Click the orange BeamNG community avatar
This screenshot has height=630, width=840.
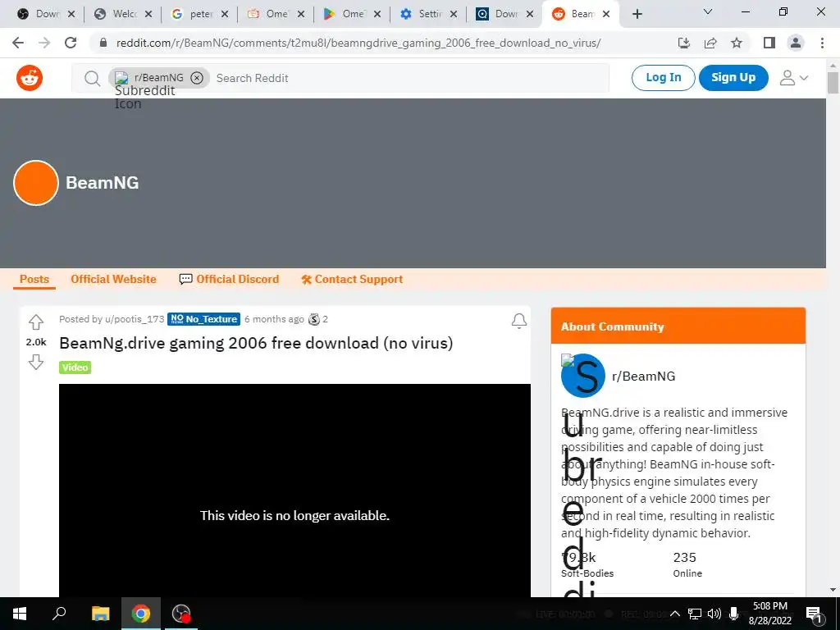click(x=36, y=183)
